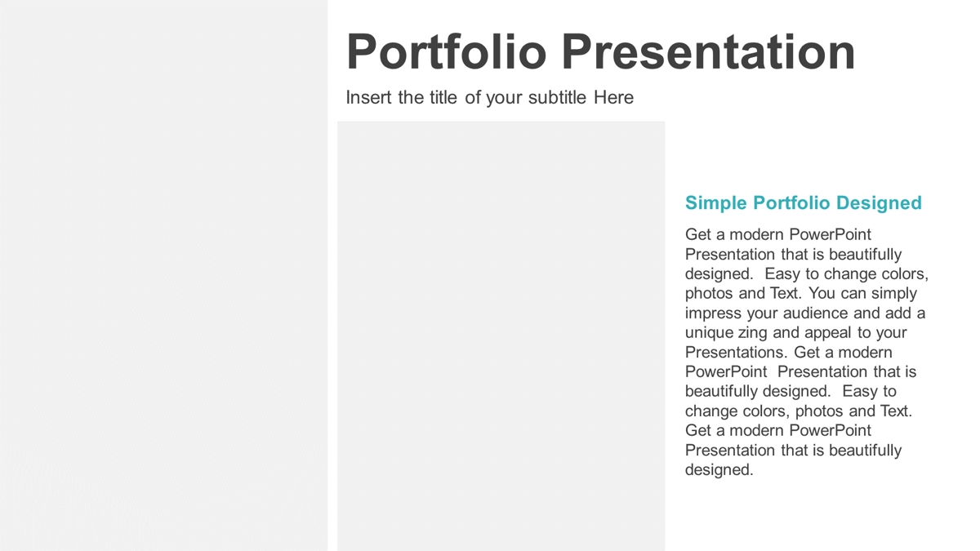Click the line "designed. Easy to change colors,"

(x=807, y=273)
